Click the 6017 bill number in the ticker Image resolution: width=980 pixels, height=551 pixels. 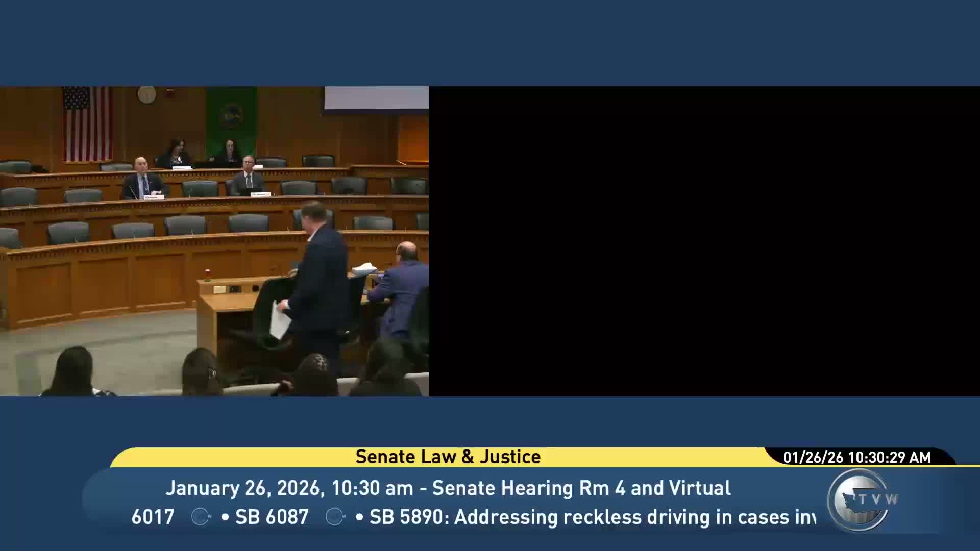[153, 517]
